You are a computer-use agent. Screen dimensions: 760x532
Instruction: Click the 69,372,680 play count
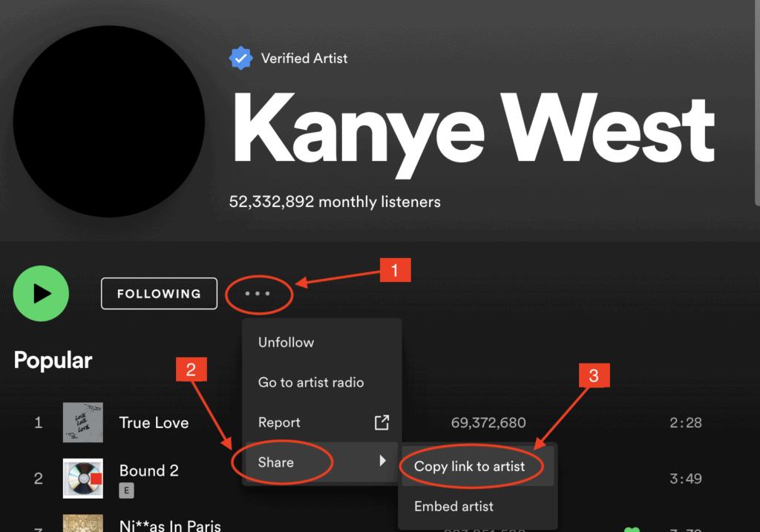pyautogui.click(x=488, y=422)
